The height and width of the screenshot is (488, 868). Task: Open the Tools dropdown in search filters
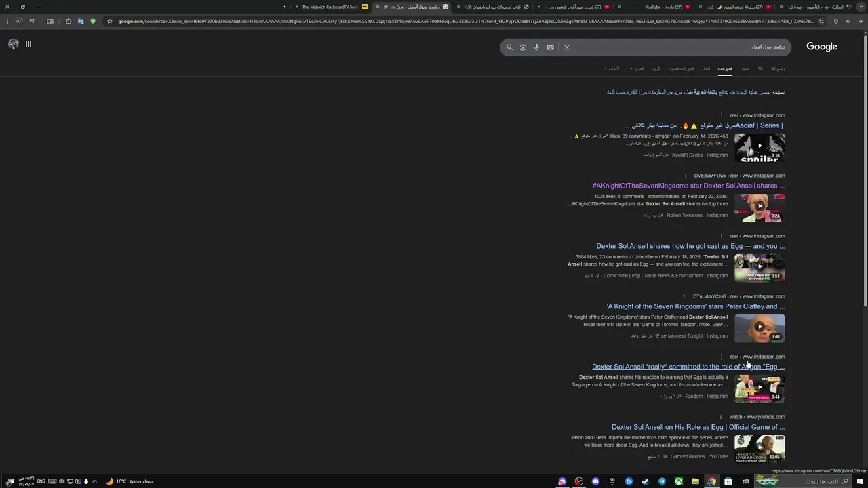coord(613,68)
